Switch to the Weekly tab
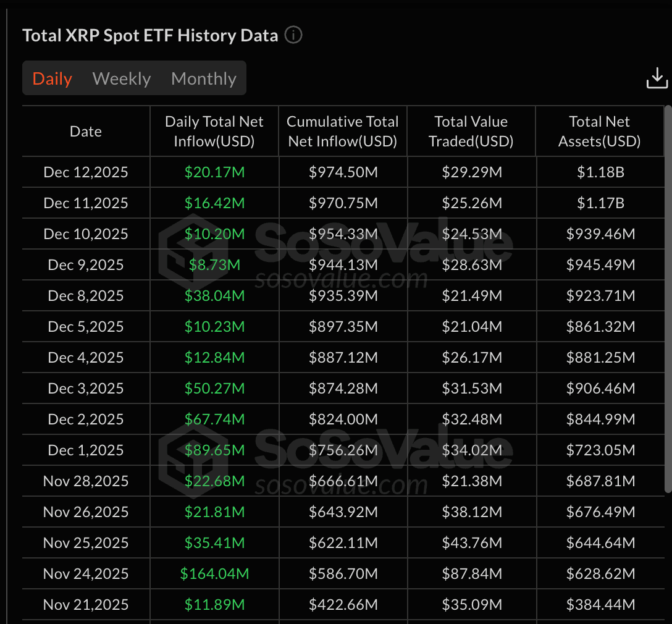Viewport: 672px width, 624px height. pyautogui.click(x=121, y=78)
